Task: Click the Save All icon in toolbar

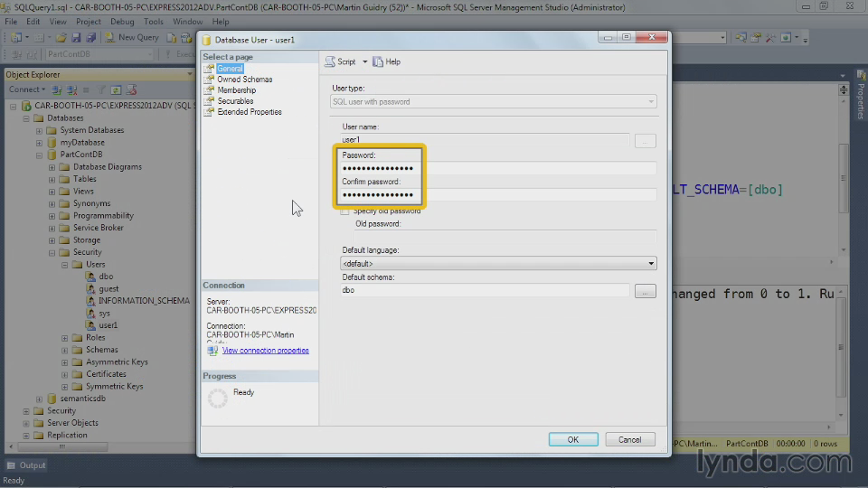Action: pos(90,38)
